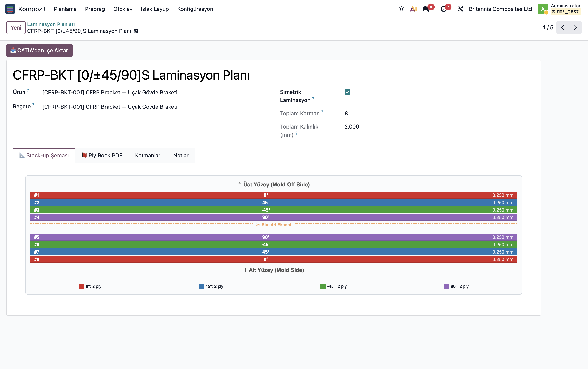Select ply layer #7 at 45°

coord(274,252)
